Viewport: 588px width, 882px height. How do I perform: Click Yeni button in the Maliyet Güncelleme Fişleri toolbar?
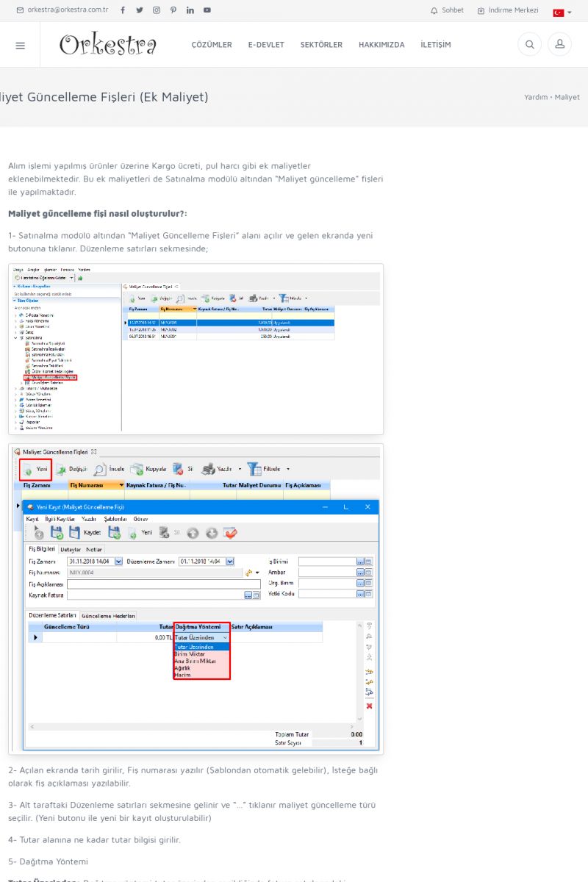tap(35, 468)
